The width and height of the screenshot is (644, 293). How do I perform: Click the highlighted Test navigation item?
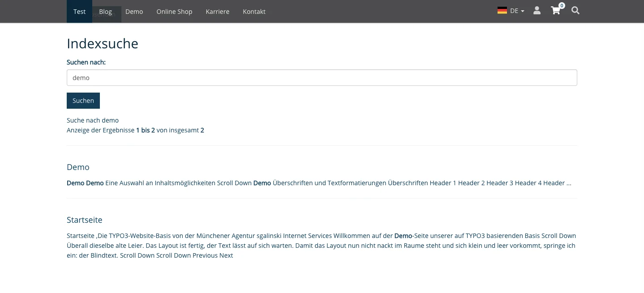click(79, 12)
